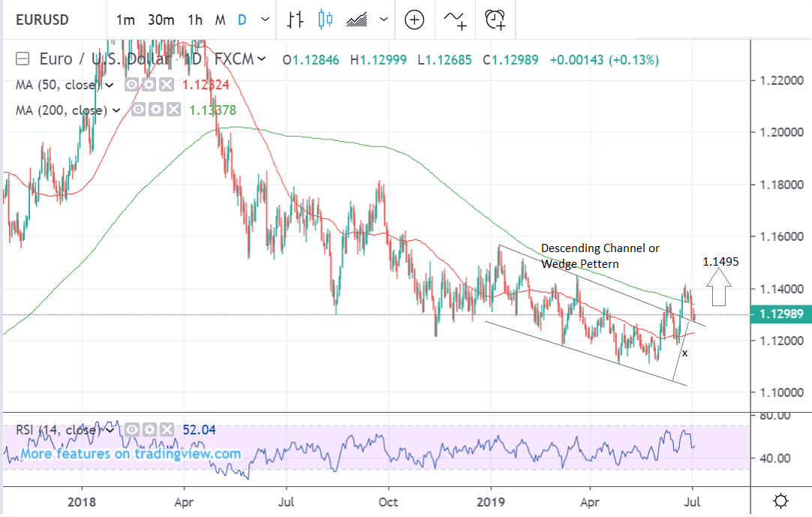Image resolution: width=812 pixels, height=517 pixels.
Task: Choose the bars chart style icon
Action: (295, 20)
